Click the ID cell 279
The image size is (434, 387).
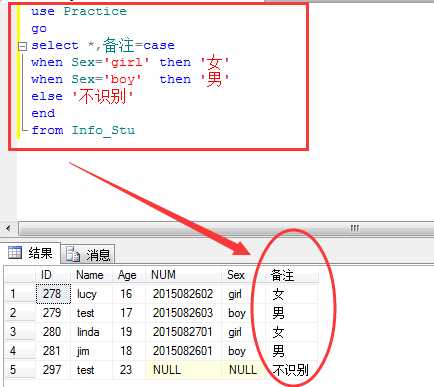pos(53,313)
